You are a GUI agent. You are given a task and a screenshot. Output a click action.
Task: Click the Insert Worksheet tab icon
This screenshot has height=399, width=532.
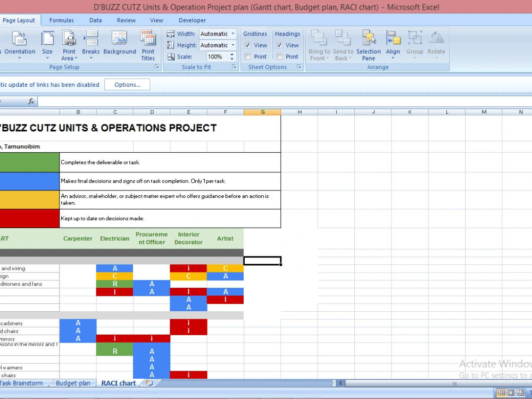(x=149, y=383)
